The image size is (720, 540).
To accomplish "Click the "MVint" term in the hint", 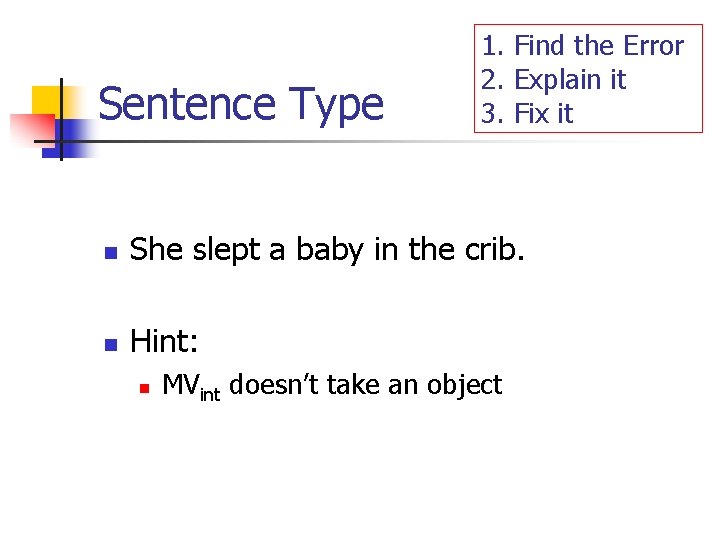I will 190,387.
